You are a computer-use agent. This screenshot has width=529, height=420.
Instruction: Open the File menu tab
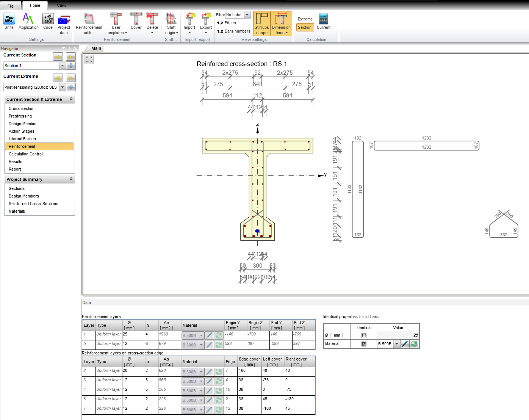tap(11, 6)
